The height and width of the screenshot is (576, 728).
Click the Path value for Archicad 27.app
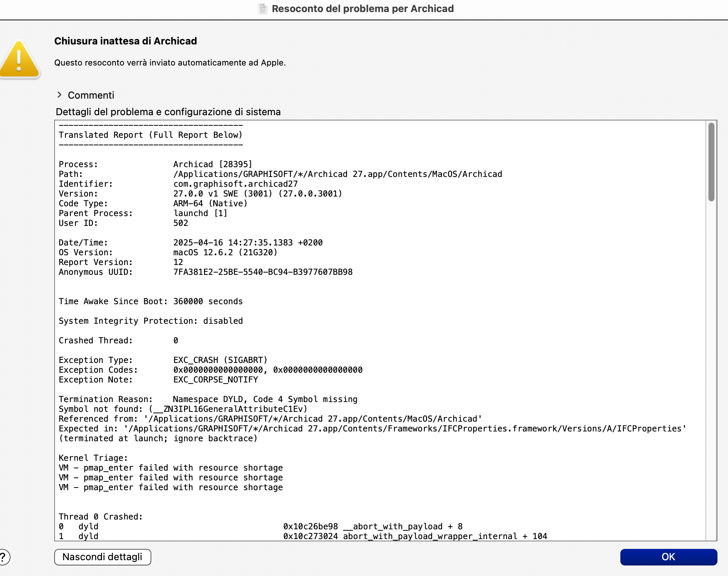(x=338, y=174)
